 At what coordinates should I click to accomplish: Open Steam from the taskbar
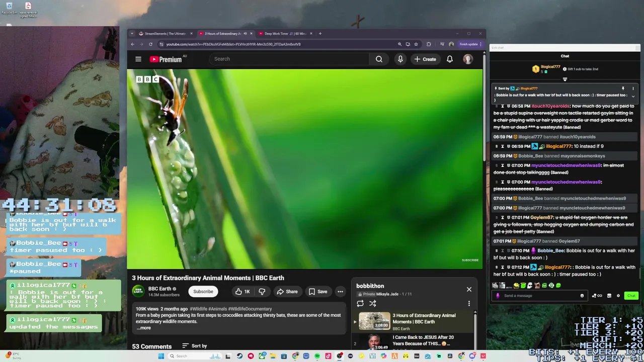coord(239,356)
